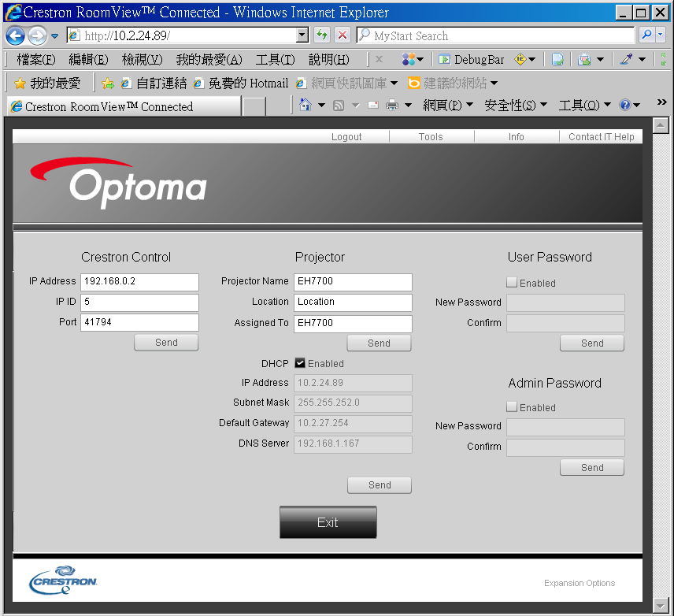The image size is (674, 616).
Task: Click Send under User Password
Action: (x=592, y=343)
